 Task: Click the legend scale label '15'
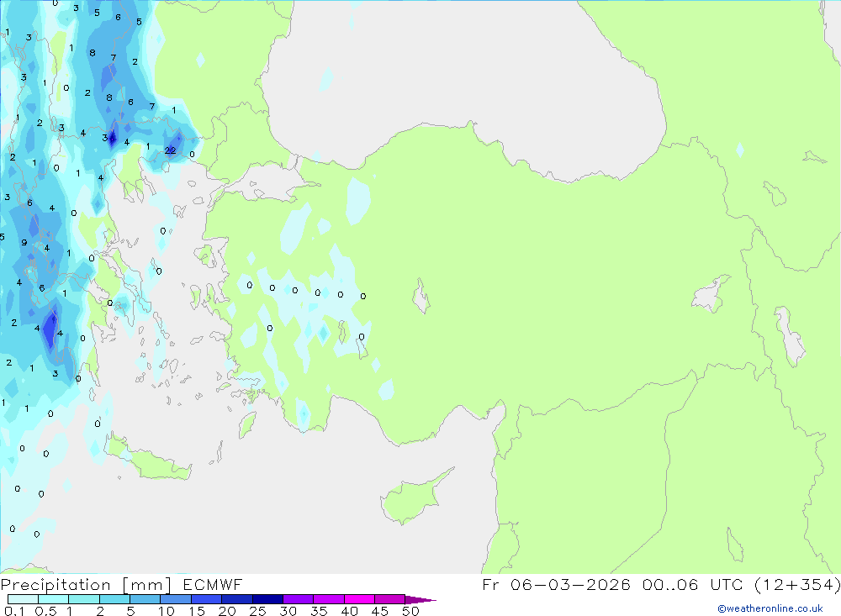click(x=197, y=611)
